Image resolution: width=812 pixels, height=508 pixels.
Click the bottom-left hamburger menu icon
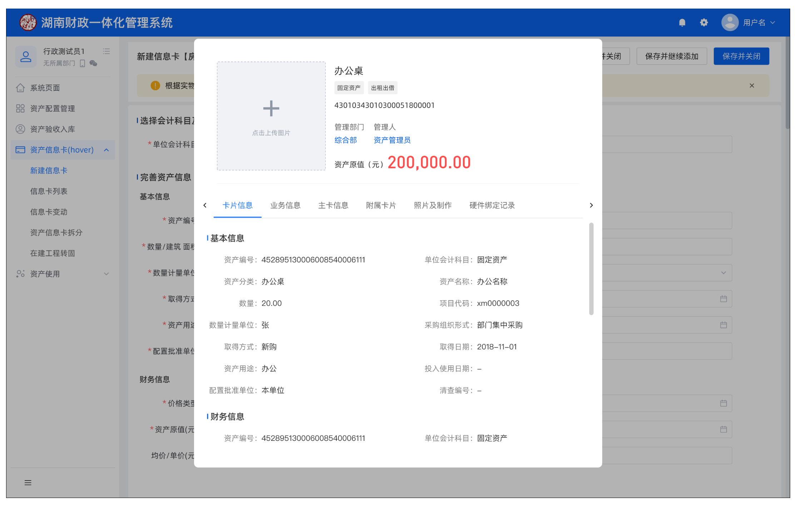28,483
